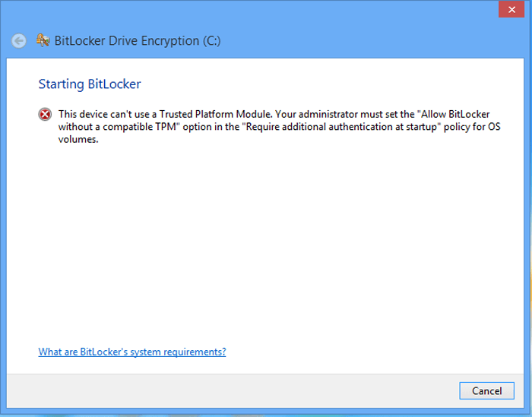
Task: Click "without a compatible TPM" text
Action: pyautogui.click(x=112, y=126)
